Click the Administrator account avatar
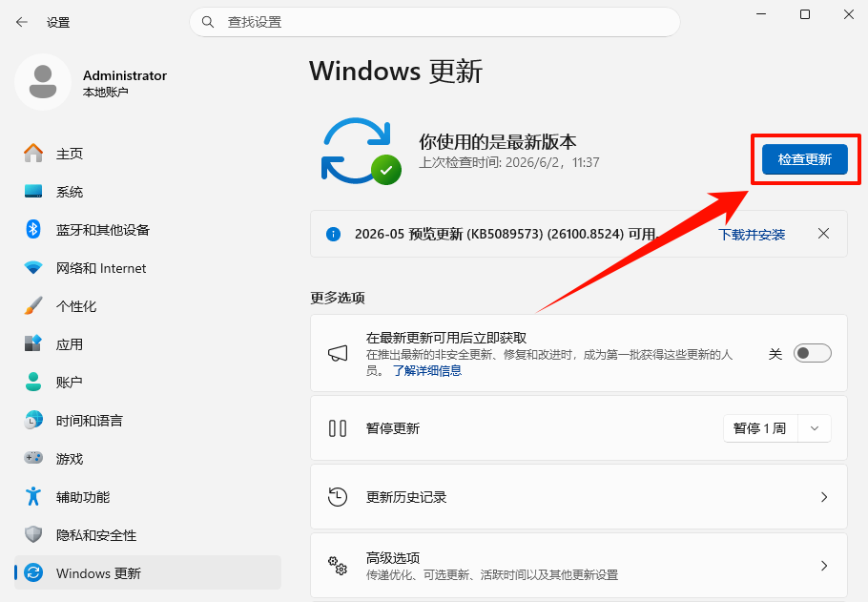The width and height of the screenshot is (868, 602). (43, 82)
